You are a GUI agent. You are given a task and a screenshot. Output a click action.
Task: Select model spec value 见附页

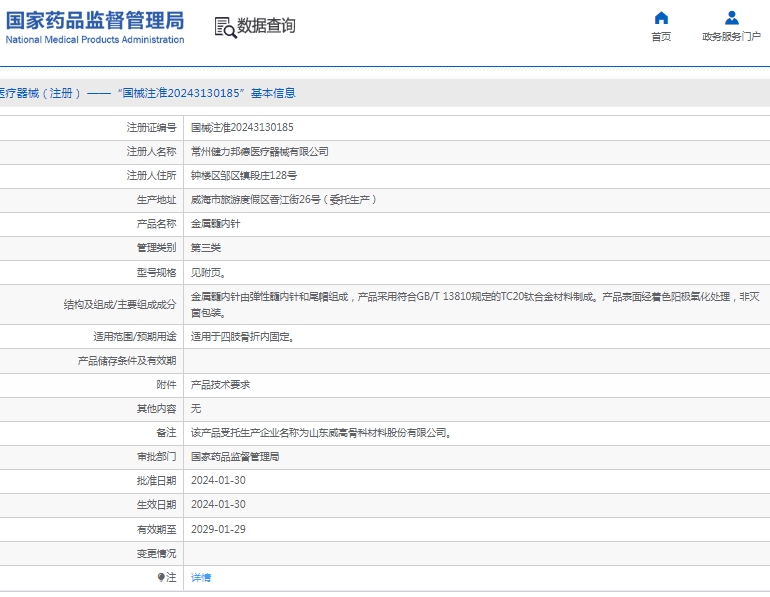coord(208,272)
